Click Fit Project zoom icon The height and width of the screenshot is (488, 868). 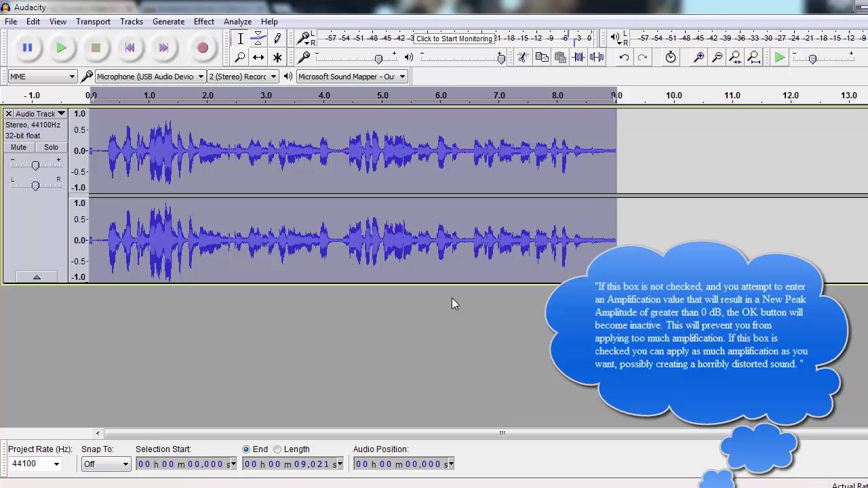click(x=753, y=58)
